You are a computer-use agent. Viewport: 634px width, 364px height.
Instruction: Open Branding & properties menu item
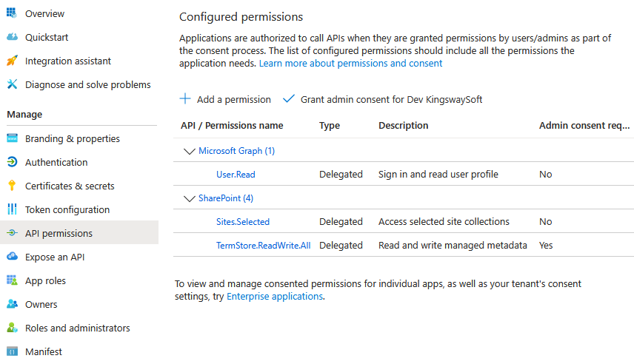tap(72, 138)
